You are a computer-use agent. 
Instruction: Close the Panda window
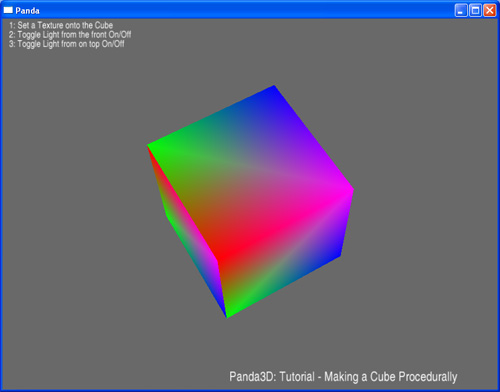click(x=490, y=10)
